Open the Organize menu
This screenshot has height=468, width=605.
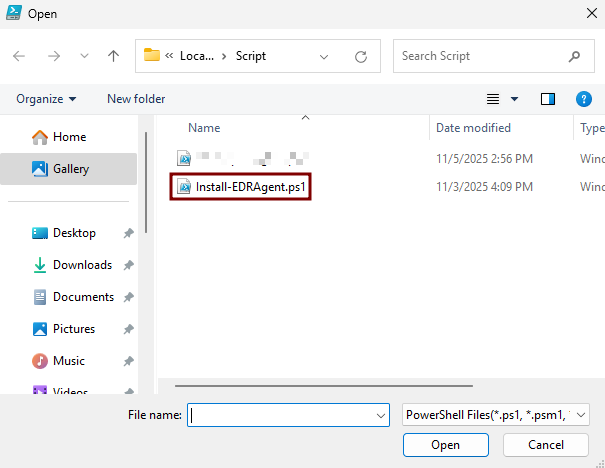coord(46,99)
